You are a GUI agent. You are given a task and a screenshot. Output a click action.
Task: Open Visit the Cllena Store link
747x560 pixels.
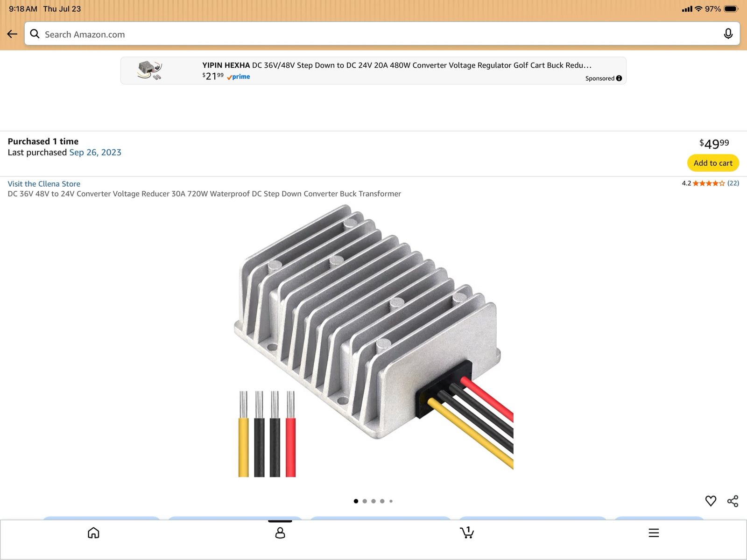click(44, 184)
